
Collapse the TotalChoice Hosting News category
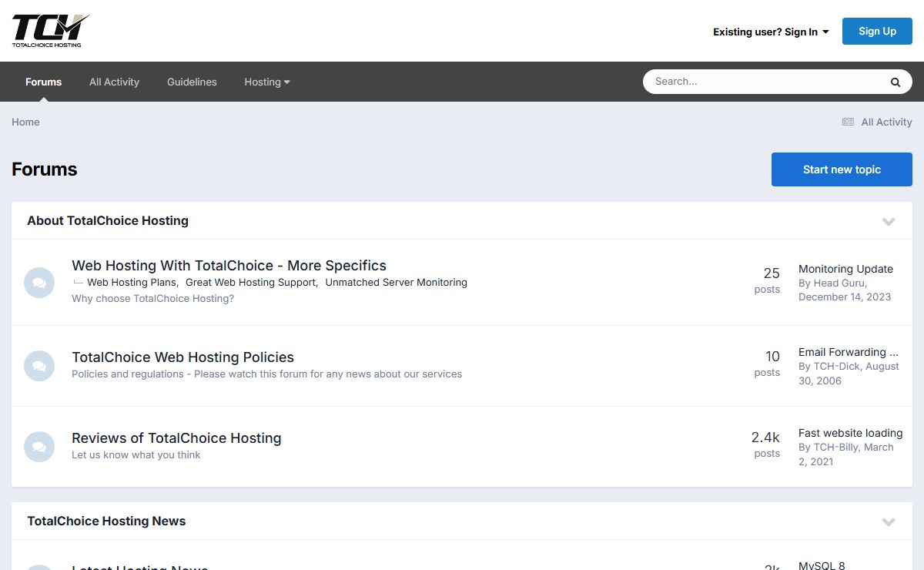[x=889, y=521]
